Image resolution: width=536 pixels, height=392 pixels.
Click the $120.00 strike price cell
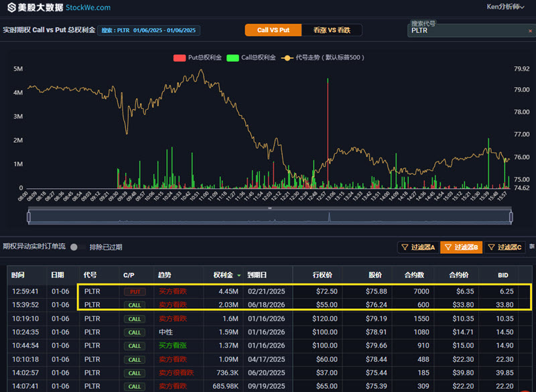click(325, 318)
